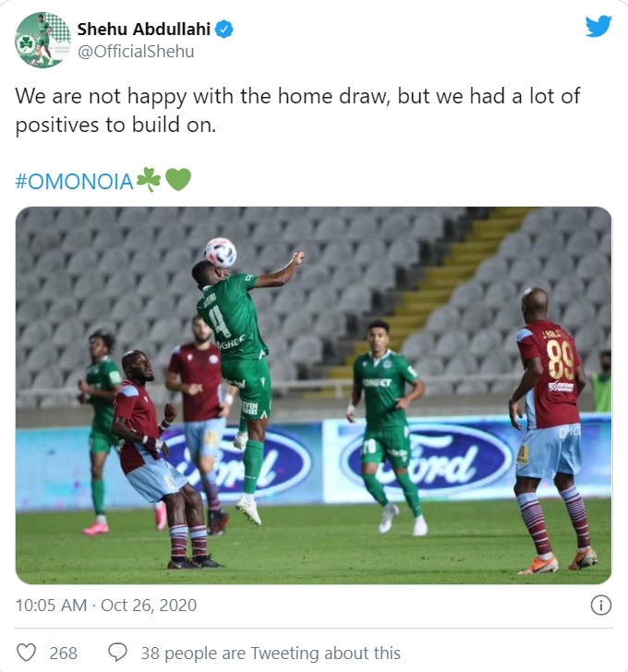Click the football in the match photo

(x=221, y=253)
